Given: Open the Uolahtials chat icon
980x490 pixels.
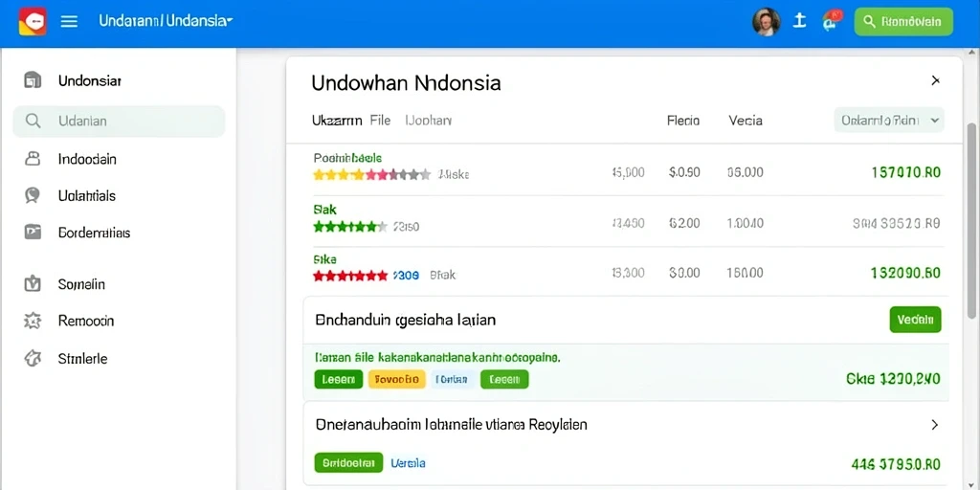Looking at the screenshot, I should click(x=33, y=195).
